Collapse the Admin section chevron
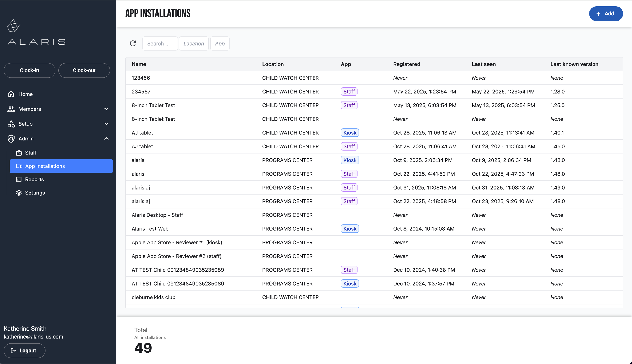The image size is (632, 364). pyautogui.click(x=106, y=139)
